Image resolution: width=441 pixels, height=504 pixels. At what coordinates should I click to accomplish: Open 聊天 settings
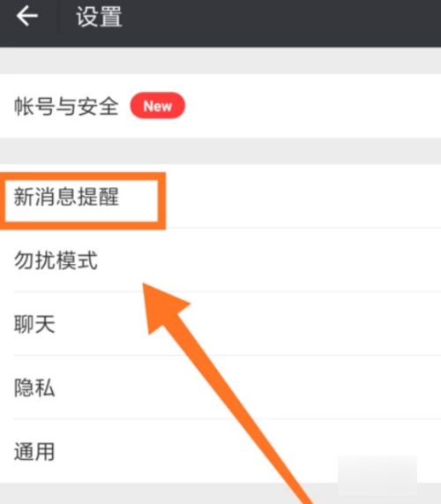[220, 324]
